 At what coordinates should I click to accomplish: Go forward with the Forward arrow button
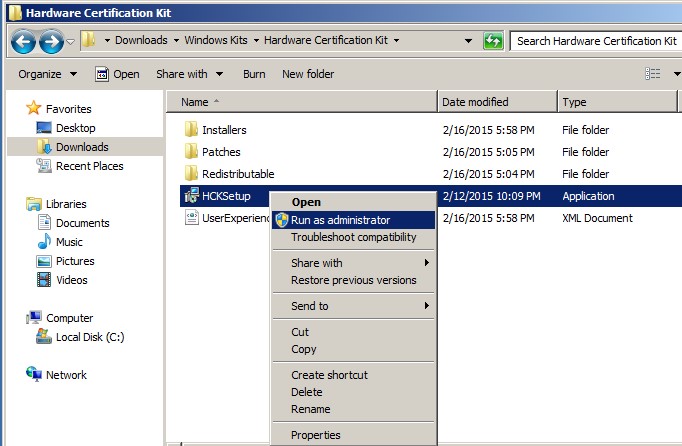pyautogui.click(x=51, y=42)
